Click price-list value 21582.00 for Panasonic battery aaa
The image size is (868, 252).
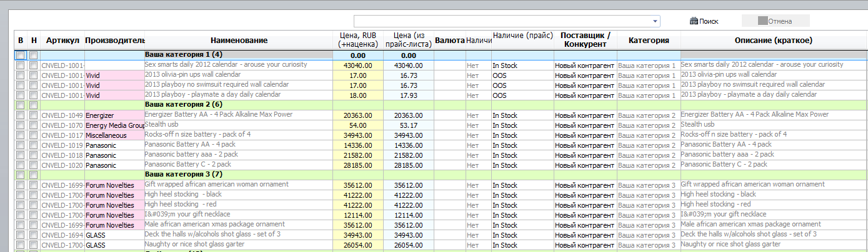(x=408, y=155)
